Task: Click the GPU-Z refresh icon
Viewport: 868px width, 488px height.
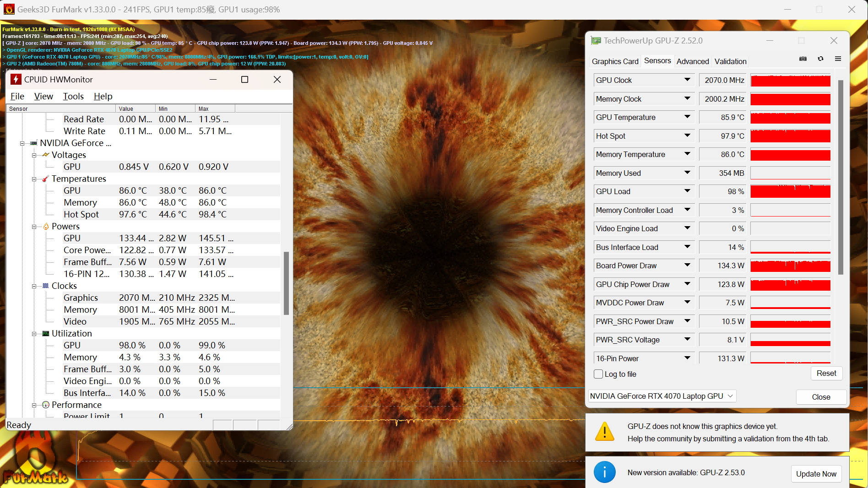Action: pyautogui.click(x=820, y=59)
